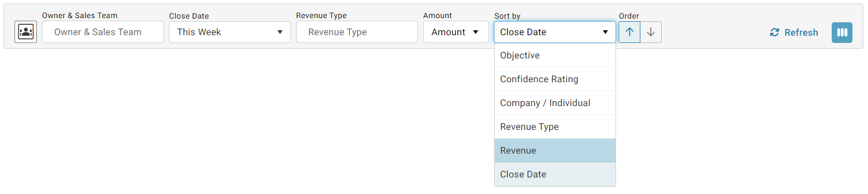Viewport: 868px width, 194px height.
Task: Choose Close Date in the dropdown list
Action: click(x=555, y=174)
